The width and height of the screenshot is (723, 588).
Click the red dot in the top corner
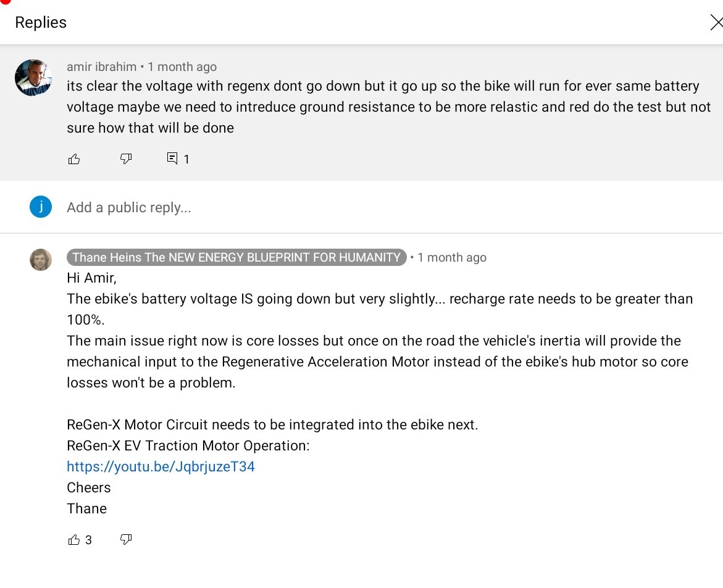point(5,2)
